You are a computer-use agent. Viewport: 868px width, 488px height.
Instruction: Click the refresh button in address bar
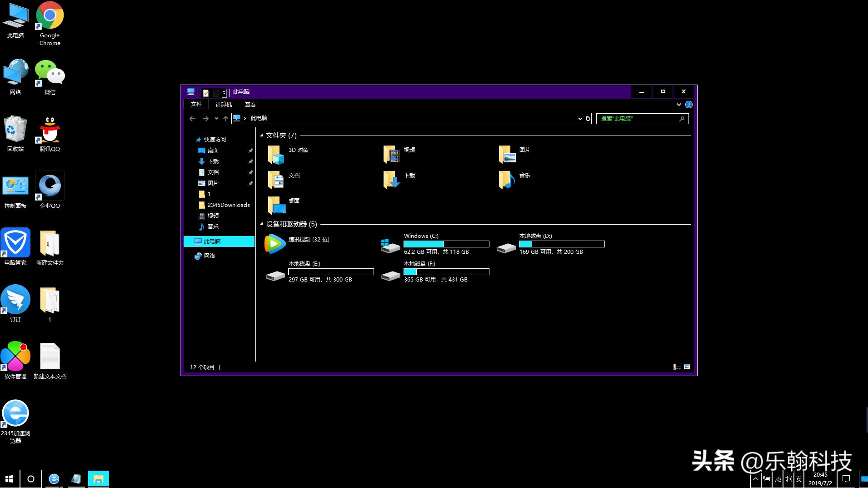pyautogui.click(x=588, y=119)
